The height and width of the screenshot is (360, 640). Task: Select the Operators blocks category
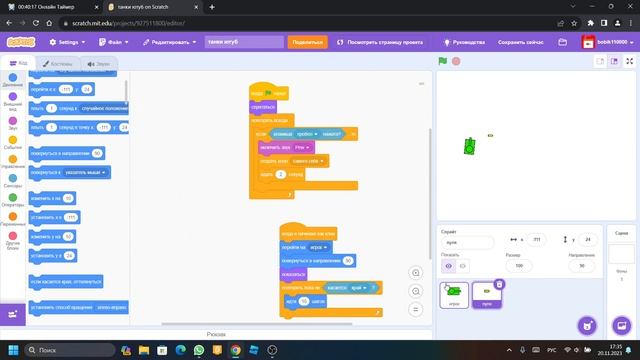pos(13,200)
